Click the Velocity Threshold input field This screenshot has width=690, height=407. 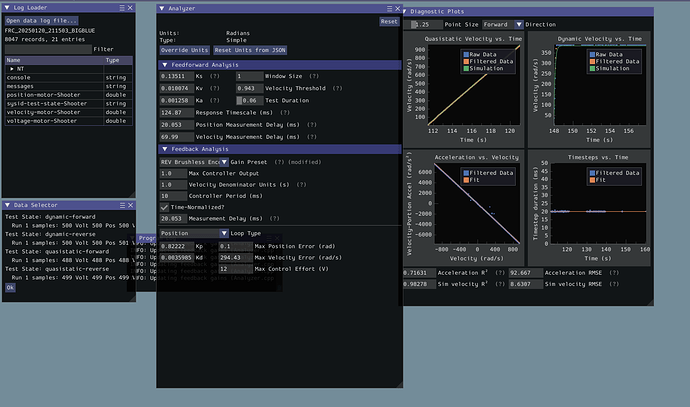250,88
